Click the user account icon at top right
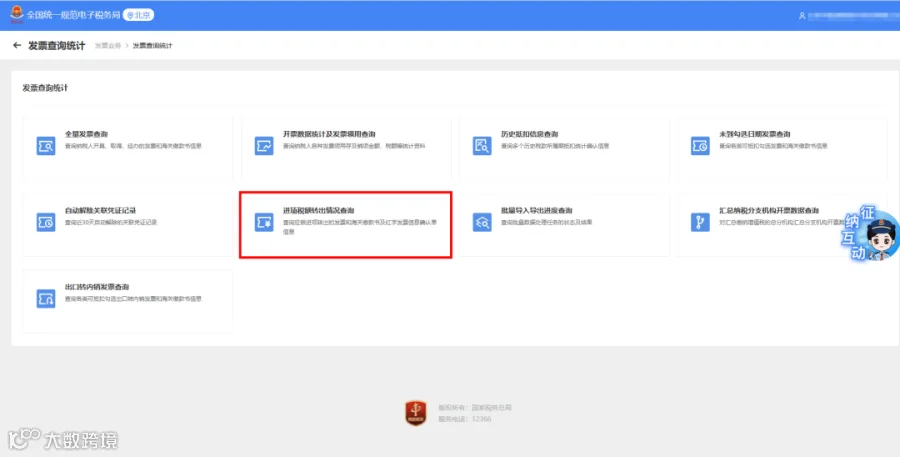This screenshot has height=457, width=900. tap(802, 16)
